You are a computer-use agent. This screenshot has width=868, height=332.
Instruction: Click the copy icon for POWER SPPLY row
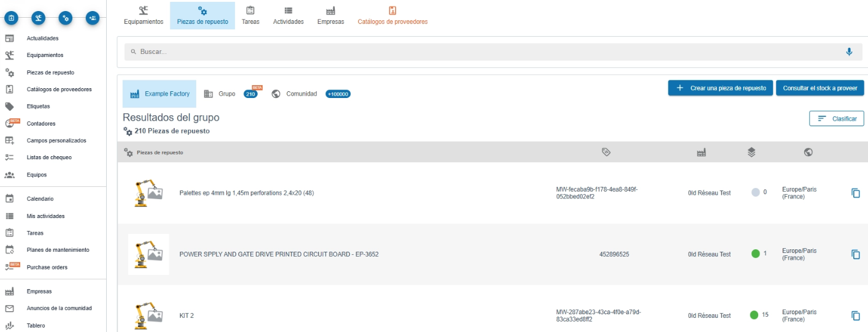(856, 254)
